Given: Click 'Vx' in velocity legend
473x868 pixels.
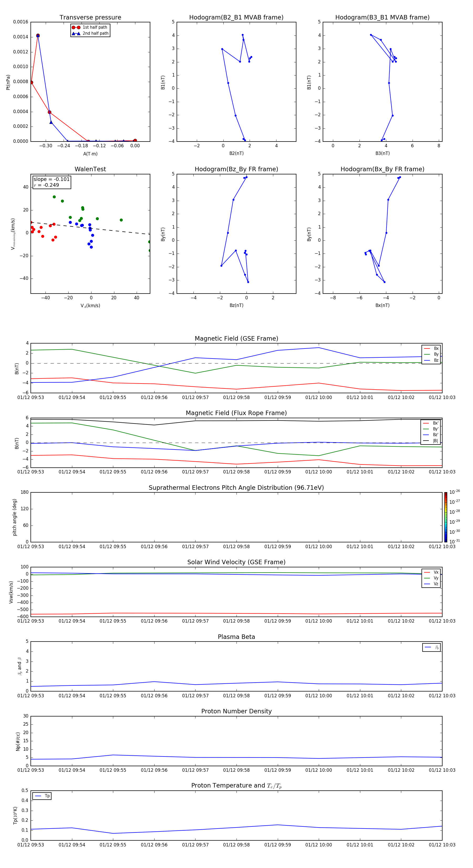Looking at the screenshot, I should coord(431,572).
